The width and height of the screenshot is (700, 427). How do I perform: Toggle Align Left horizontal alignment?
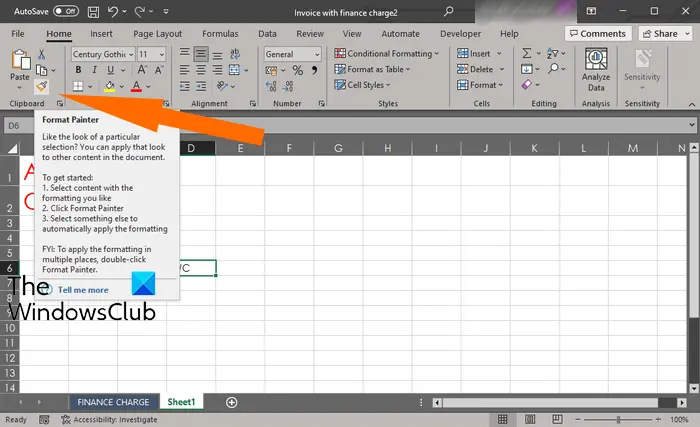[x=185, y=70]
